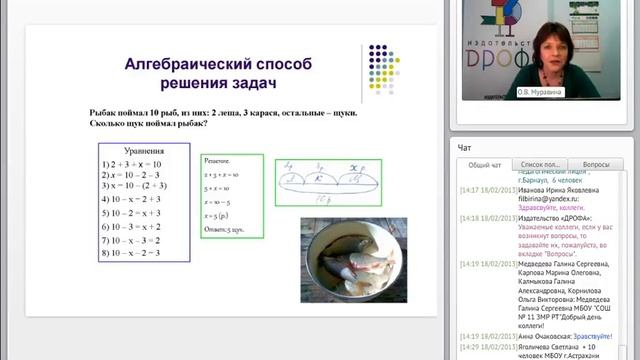Click equation 6) 10 – 3 = x + 2
The height and width of the screenshot is (360, 640).
(x=131, y=227)
